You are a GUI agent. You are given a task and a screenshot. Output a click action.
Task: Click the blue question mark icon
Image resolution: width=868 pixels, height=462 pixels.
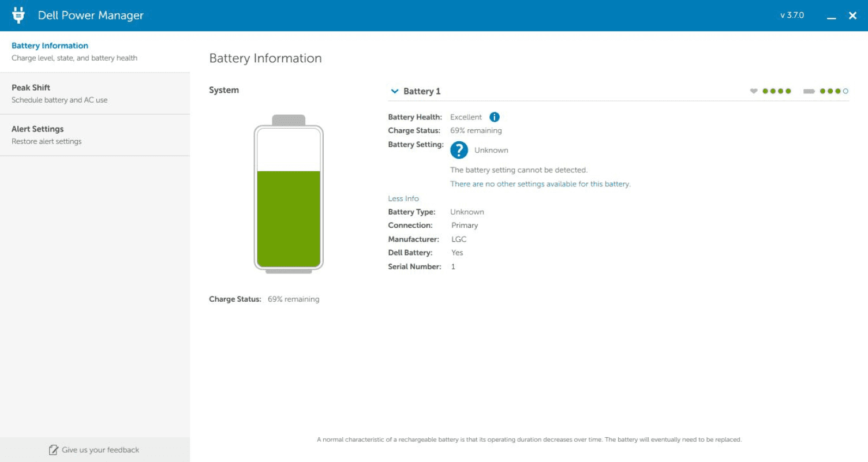point(459,150)
